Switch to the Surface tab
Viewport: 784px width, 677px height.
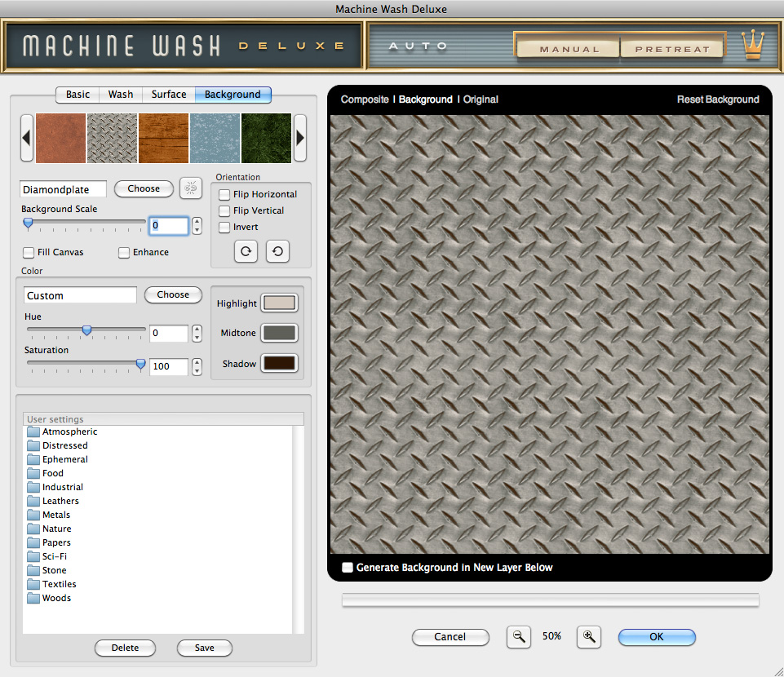pyautogui.click(x=169, y=95)
